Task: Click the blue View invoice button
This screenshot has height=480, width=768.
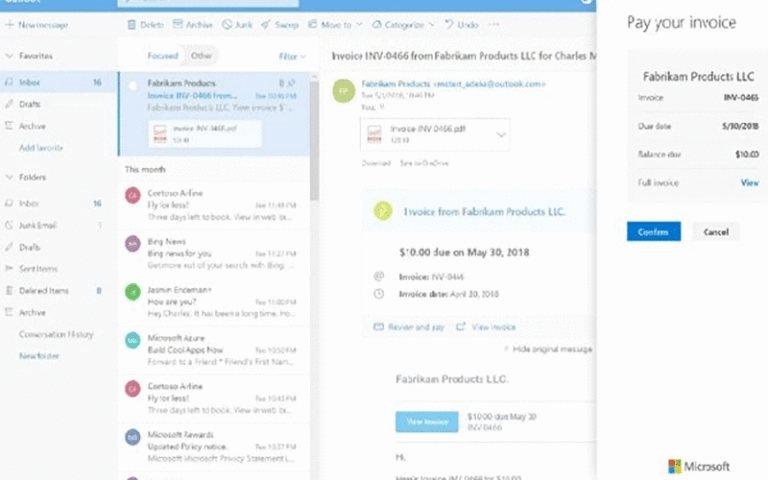Action: click(427, 422)
